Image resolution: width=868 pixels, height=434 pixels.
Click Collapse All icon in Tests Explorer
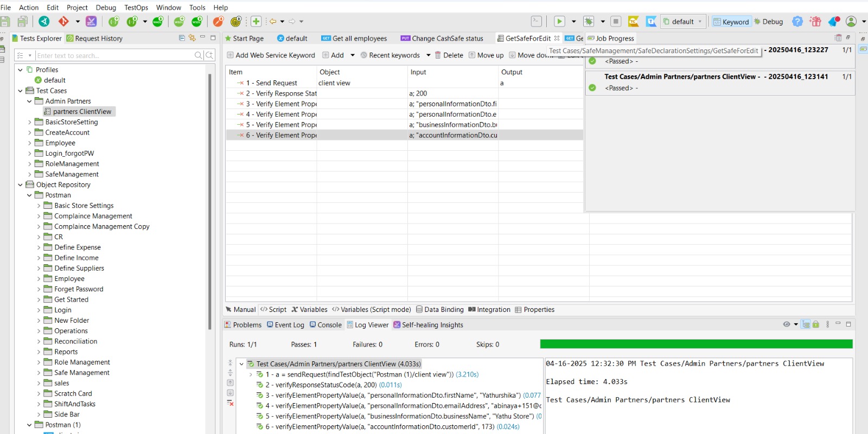pos(182,38)
